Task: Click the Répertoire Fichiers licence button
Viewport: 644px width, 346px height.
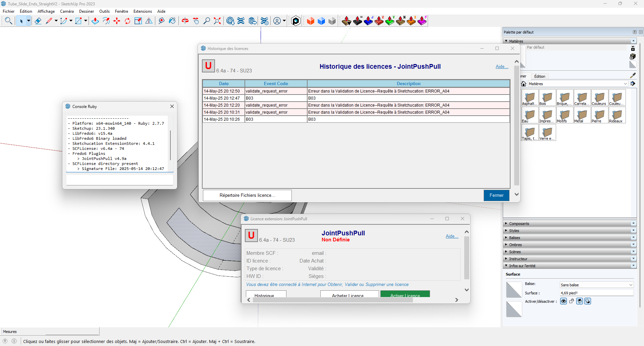Action: click(x=247, y=195)
